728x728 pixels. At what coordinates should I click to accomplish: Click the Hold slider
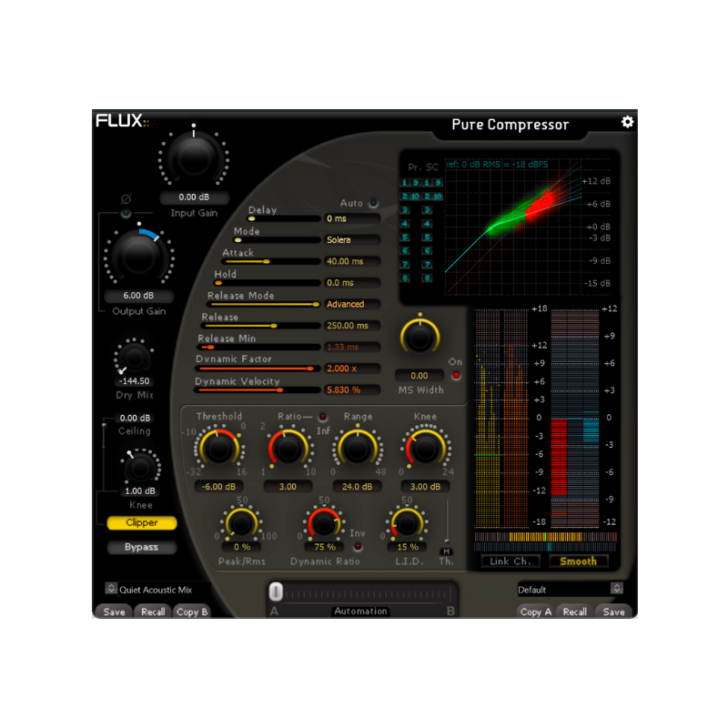[x=268, y=283]
